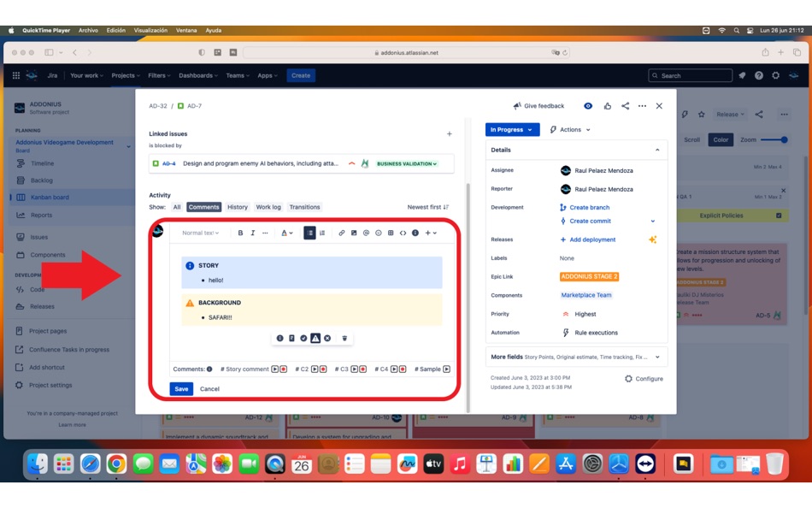Toggle bullet list in comment editor
Viewport: 812px width, 508px height.
pos(309,233)
